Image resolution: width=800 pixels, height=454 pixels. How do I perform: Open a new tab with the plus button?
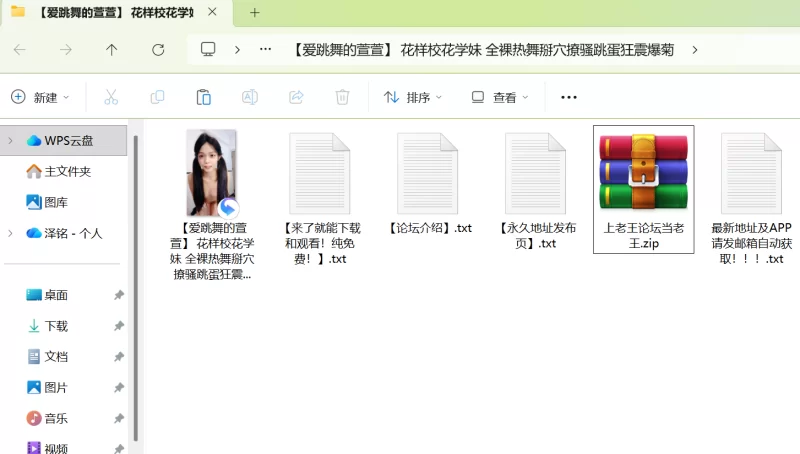point(255,13)
